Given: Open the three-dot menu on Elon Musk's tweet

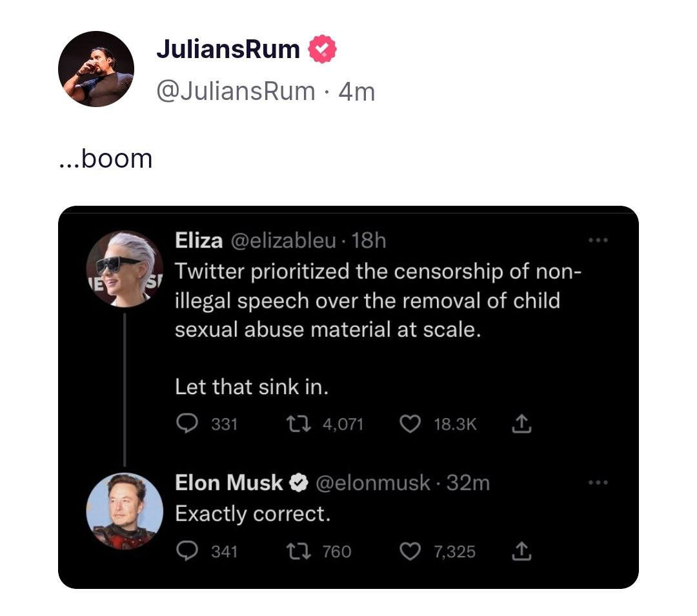Looking at the screenshot, I should (598, 482).
